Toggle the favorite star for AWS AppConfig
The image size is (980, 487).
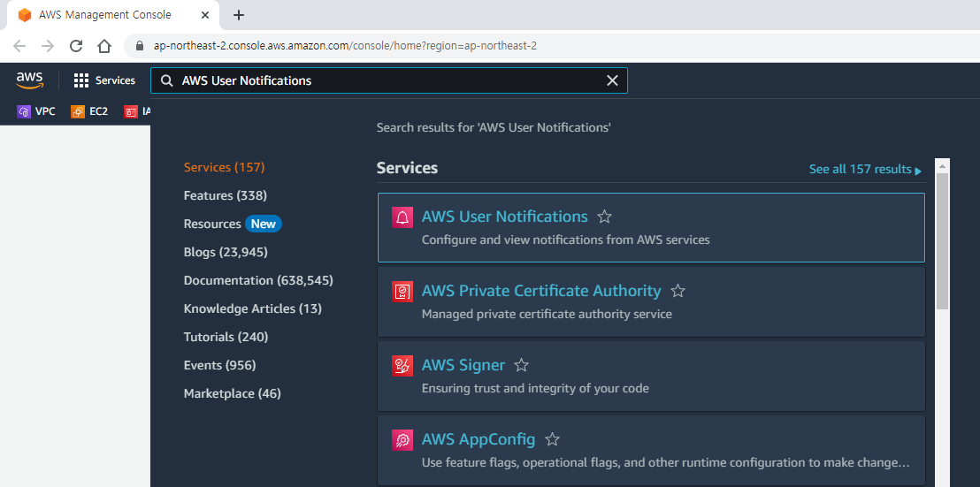point(552,439)
